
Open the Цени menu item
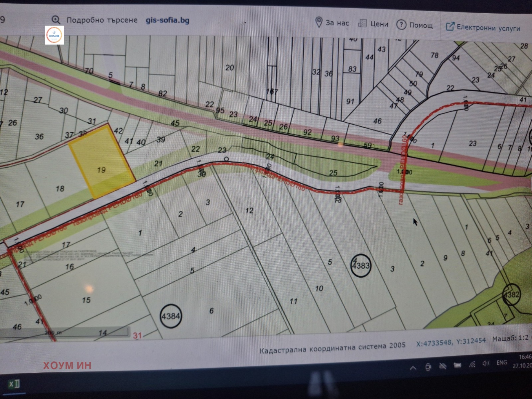(x=379, y=24)
